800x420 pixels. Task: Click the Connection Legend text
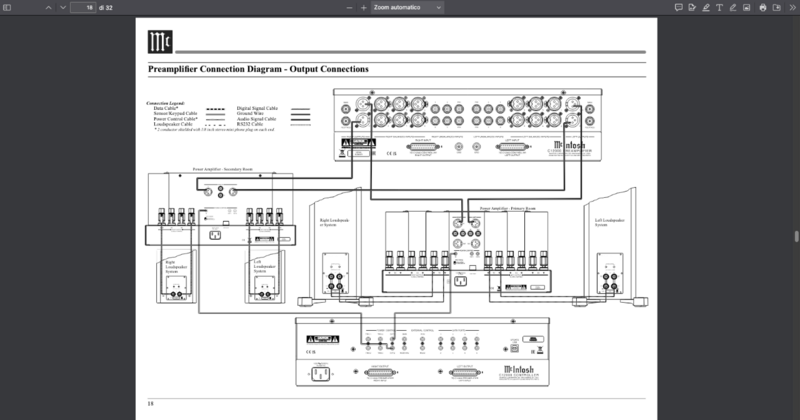click(166, 103)
